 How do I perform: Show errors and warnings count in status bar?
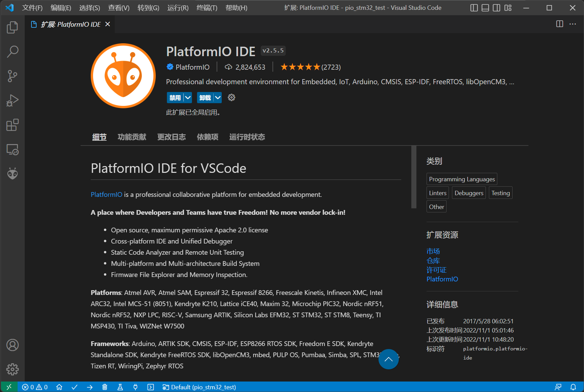pos(35,387)
